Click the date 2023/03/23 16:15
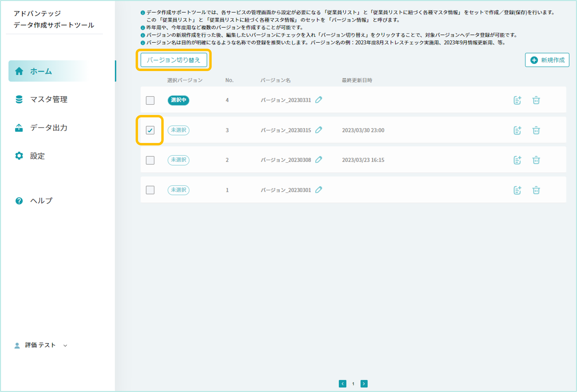Viewport: 577px width, 392px height. click(363, 160)
